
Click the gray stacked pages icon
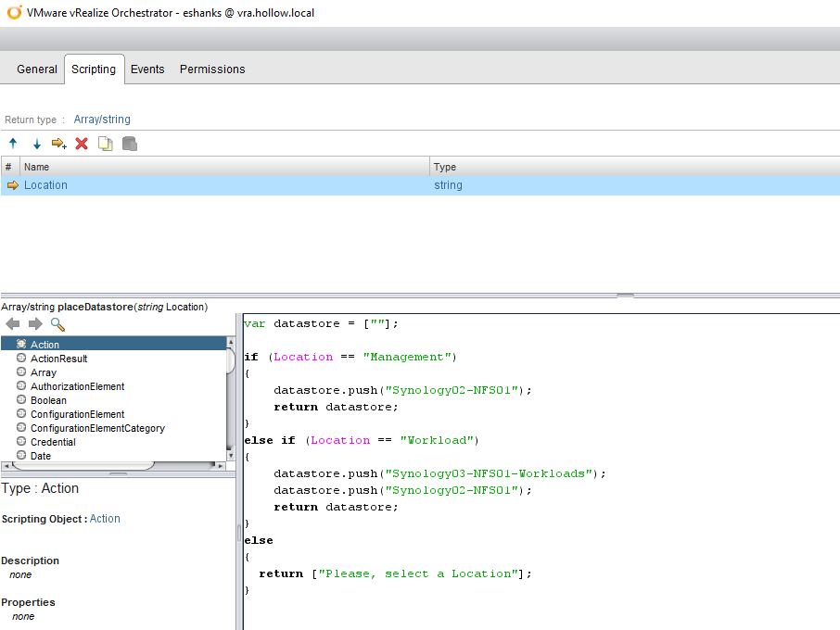click(x=130, y=144)
